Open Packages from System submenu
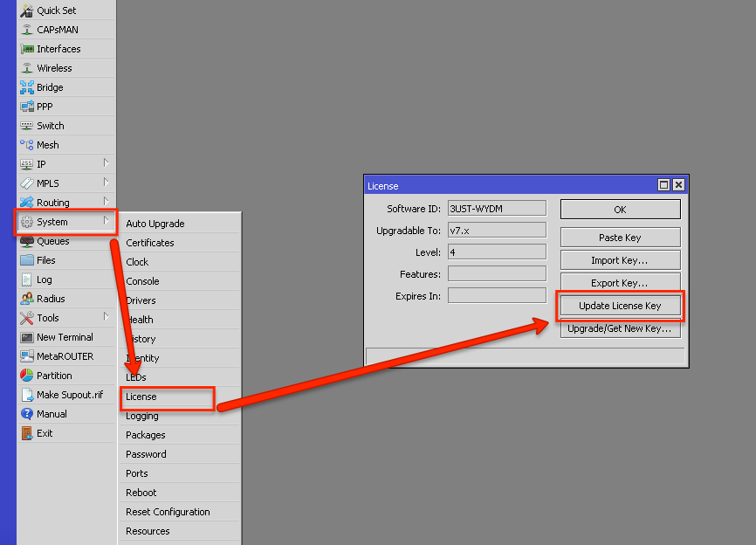This screenshot has height=545, width=756. [x=179, y=435]
